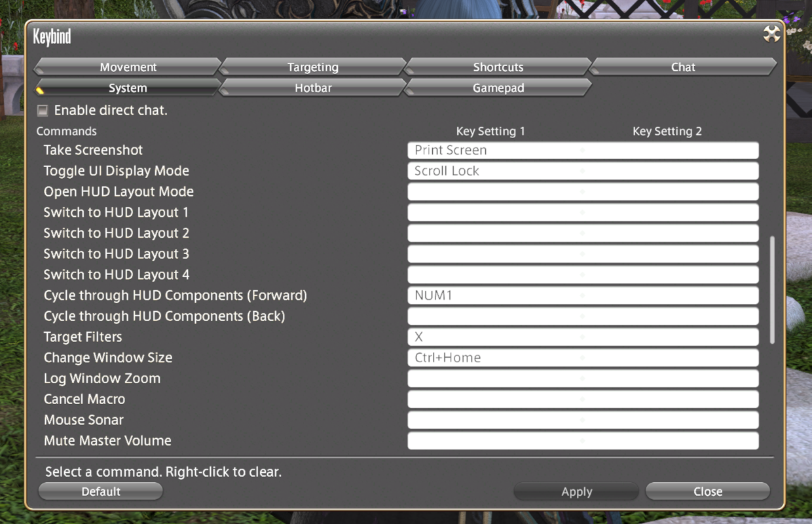
Task: Close the Keybind window with X icon
Action: coord(772,34)
